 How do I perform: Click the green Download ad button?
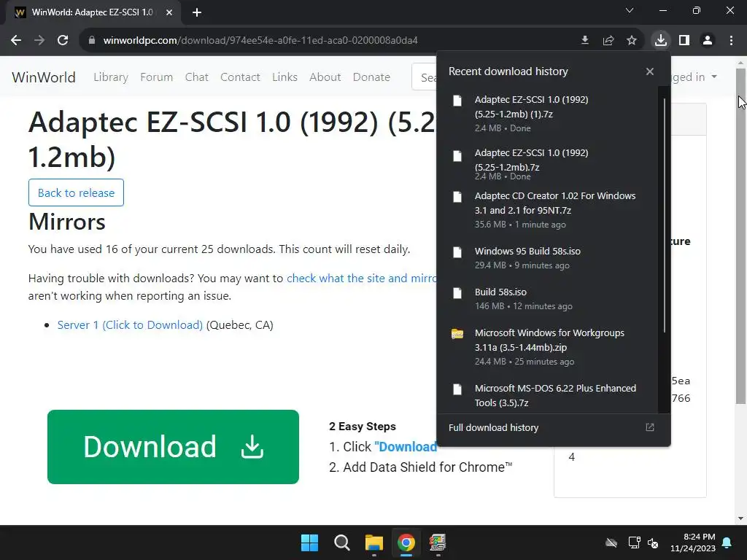click(x=174, y=447)
